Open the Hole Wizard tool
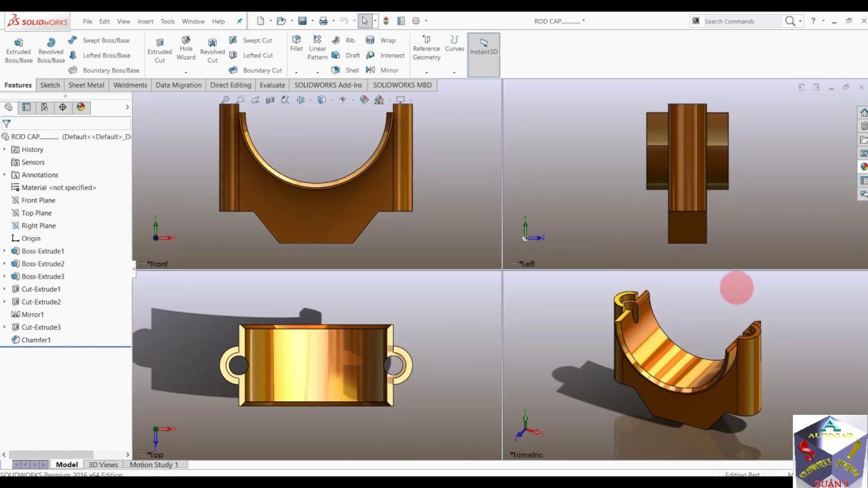Image resolution: width=868 pixels, height=488 pixels. (x=186, y=48)
